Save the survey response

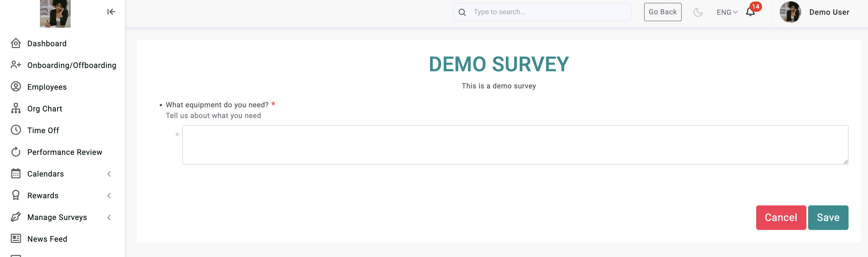828,218
